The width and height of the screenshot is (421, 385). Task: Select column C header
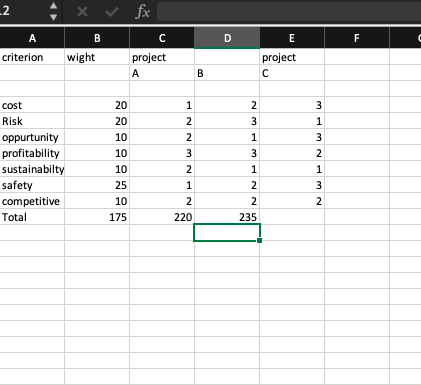pos(162,38)
